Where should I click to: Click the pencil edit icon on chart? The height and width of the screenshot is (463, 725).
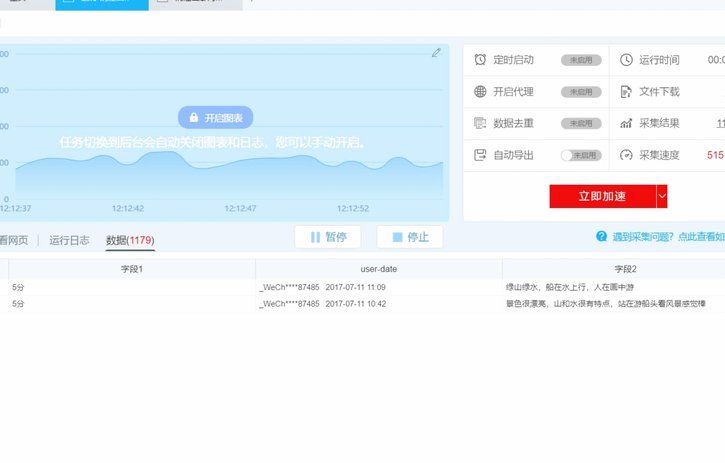(436, 53)
